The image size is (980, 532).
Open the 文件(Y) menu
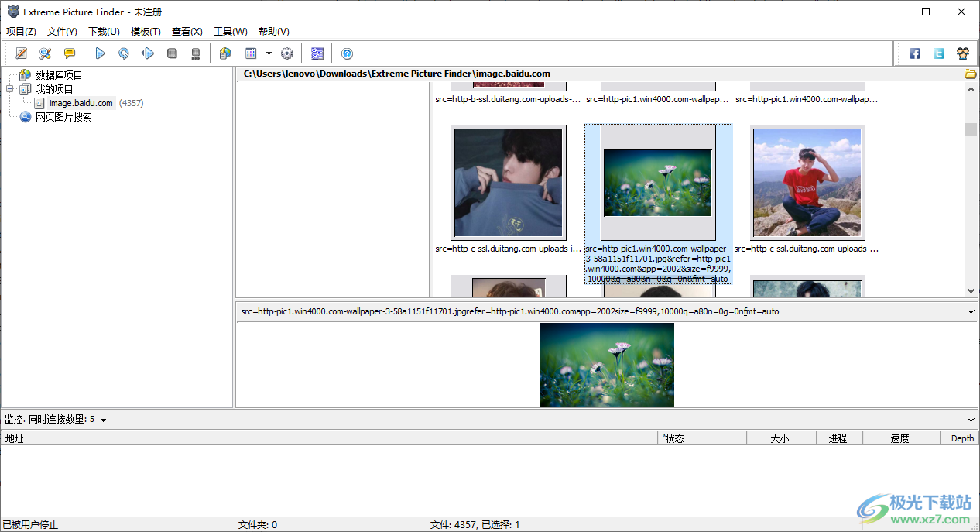click(62, 32)
